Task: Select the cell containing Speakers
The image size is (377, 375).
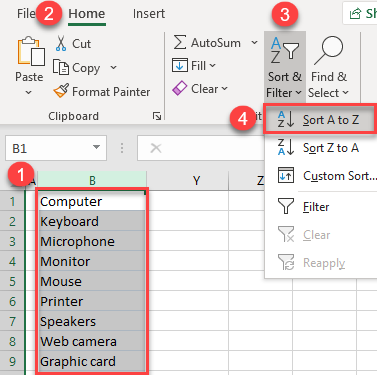Action: [x=92, y=321]
